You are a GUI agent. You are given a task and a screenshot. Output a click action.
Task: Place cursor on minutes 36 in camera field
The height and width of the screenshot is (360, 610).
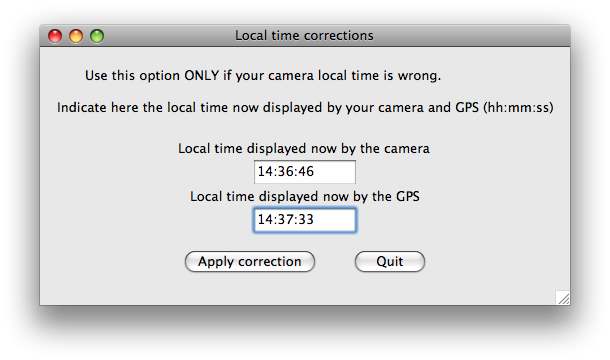point(286,172)
